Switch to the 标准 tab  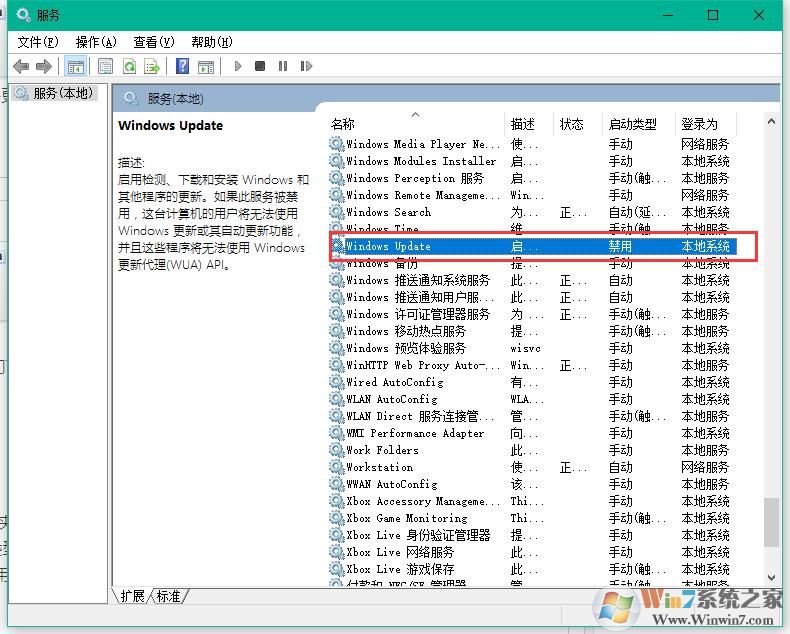click(x=169, y=596)
